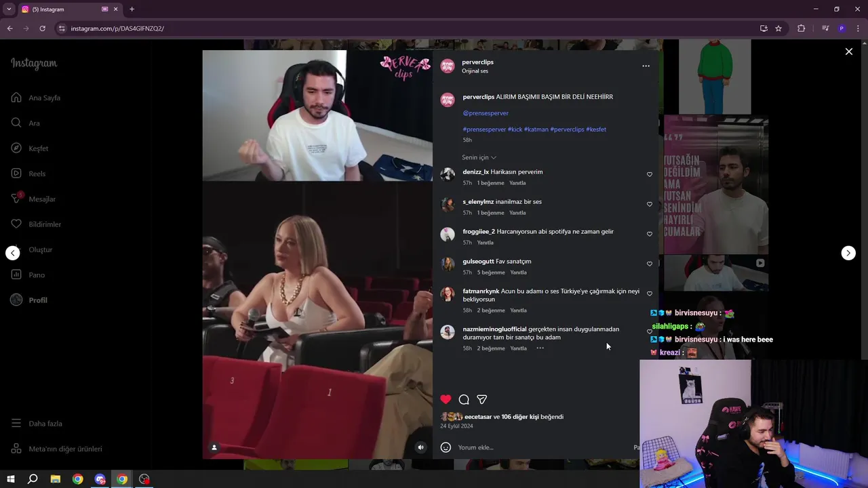Open denizz_lx profile avatar
The height and width of the screenshot is (488, 868).
tap(448, 175)
